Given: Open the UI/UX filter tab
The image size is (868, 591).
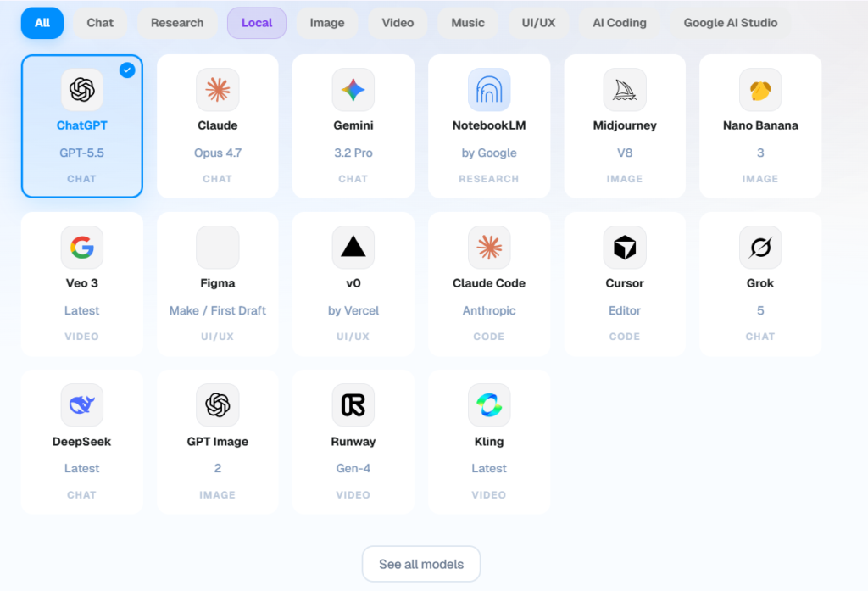Looking at the screenshot, I should 538,23.
